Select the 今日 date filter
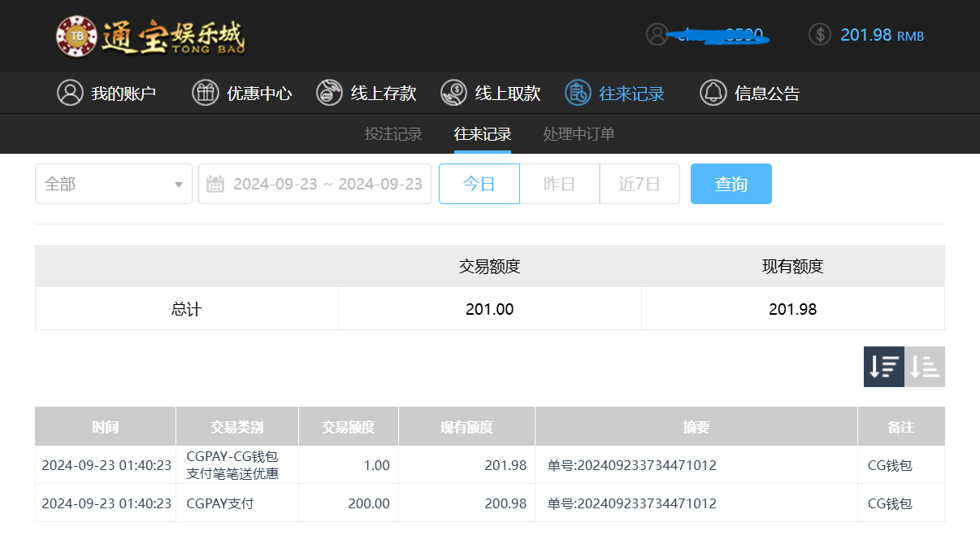The height and width of the screenshot is (540, 980). pos(479,184)
